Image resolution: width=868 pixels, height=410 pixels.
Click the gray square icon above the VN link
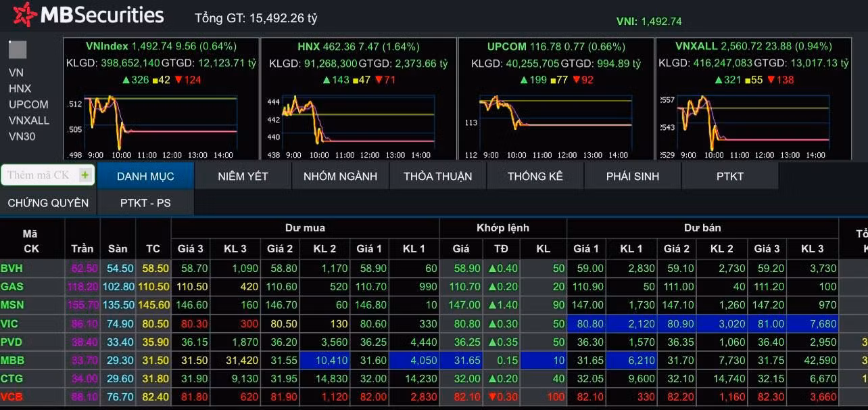click(x=18, y=50)
